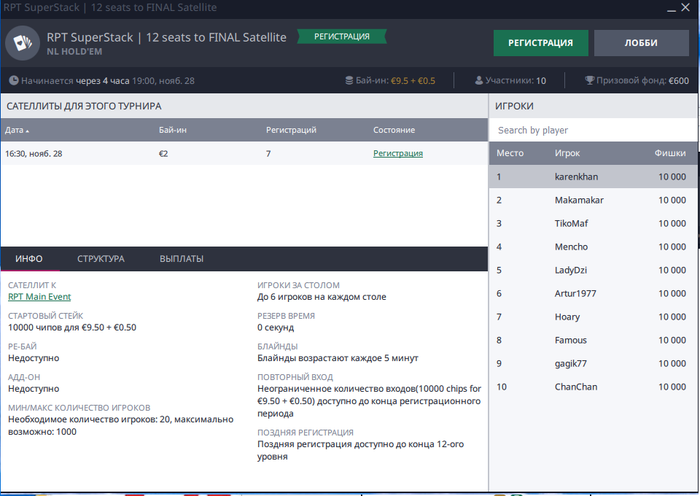The image size is (700, 496).
Task: Click the Бай-ин column header
Action: (172, 130)
